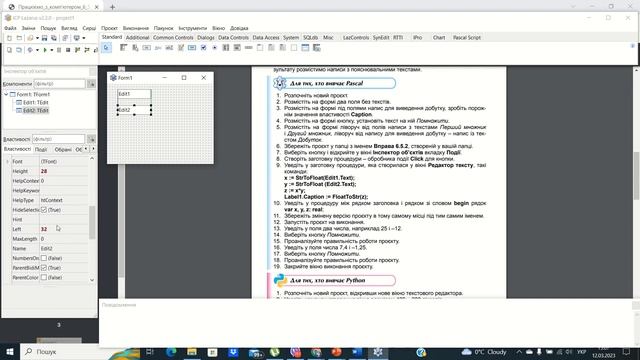Click the Save All toolbar icon
Viewport: 640px width, 360px height.
tap(53, 38)
